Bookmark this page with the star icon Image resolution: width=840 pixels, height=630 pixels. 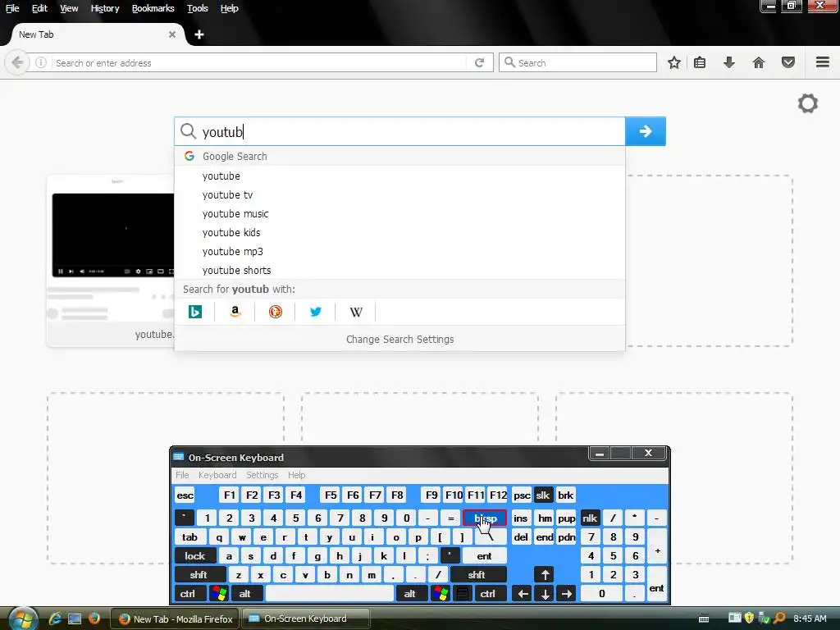pos(674,62)
